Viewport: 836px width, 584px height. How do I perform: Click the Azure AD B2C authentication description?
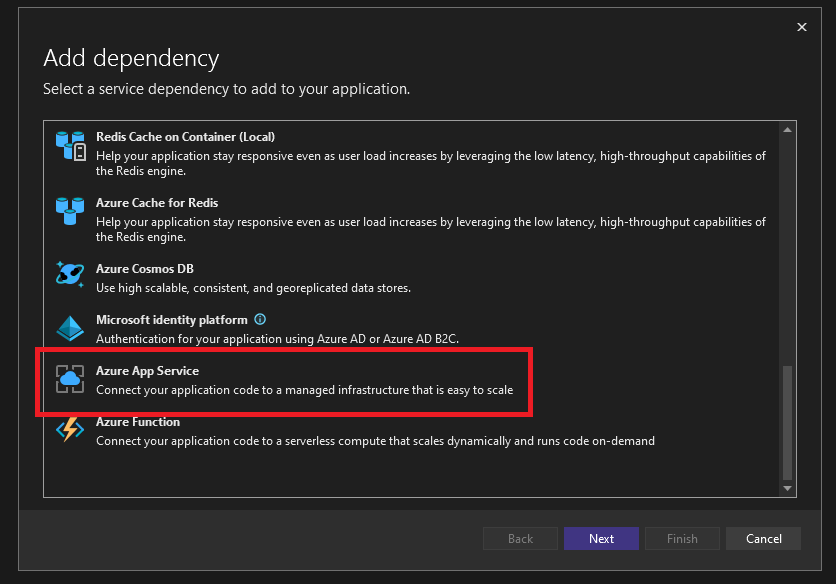click(x=277, y=339)
